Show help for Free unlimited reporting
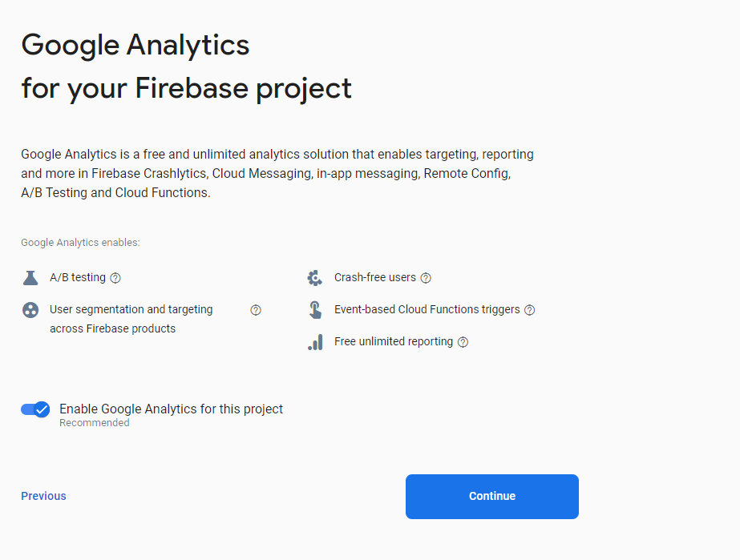The width and height of the screenshot is (740, 560). coord(463,342)
